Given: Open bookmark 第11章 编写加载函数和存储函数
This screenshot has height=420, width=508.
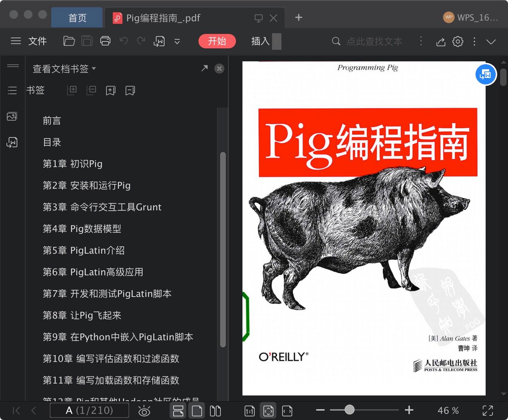Looking at the screenshot, I should (x=111, y=380).
